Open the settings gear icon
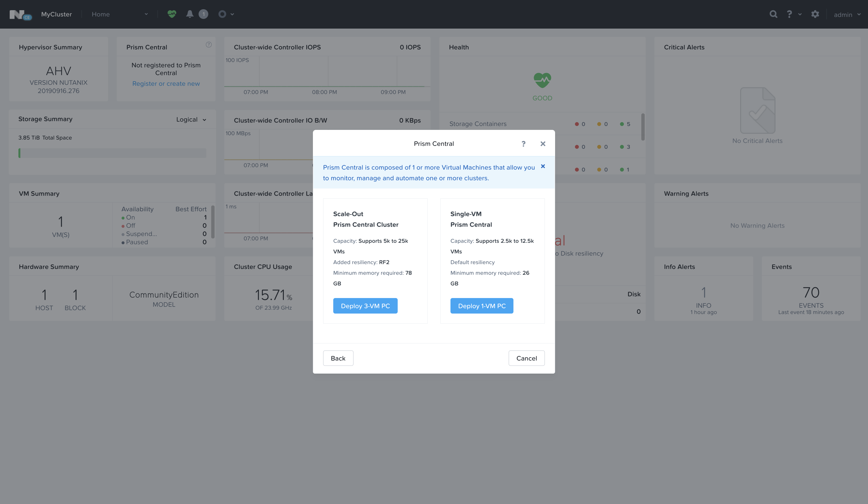Image resolution: width=868 pixels, height=504 pixels. [815, 14]
